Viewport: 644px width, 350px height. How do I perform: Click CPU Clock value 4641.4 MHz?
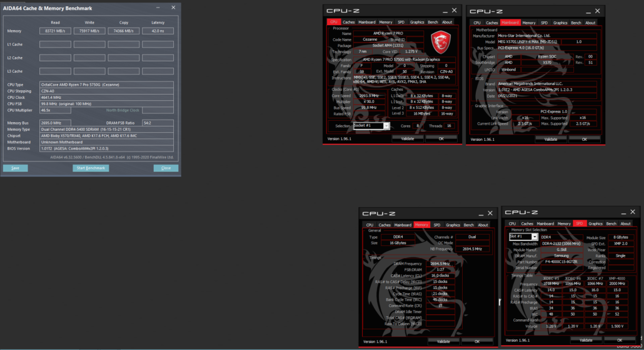click(x=106, y=98)
